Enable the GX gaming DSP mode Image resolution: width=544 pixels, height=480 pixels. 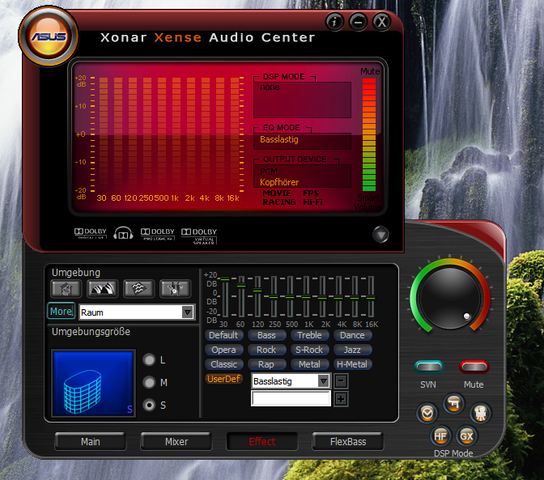point(466,436)
